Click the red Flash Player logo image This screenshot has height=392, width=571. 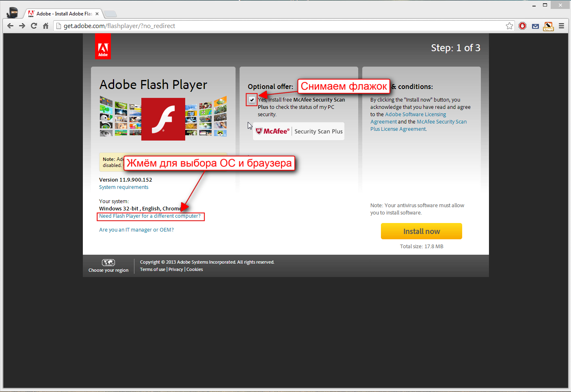tap(163, 119)
